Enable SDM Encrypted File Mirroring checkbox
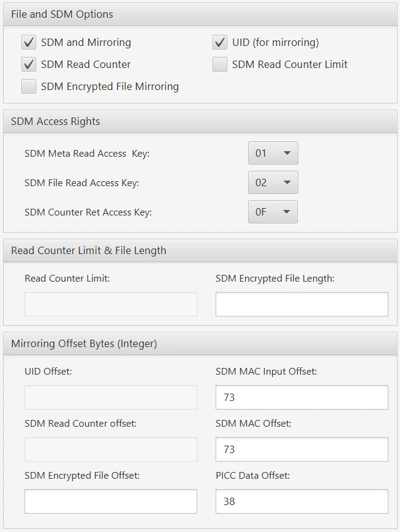 click(x=29, y=87)
